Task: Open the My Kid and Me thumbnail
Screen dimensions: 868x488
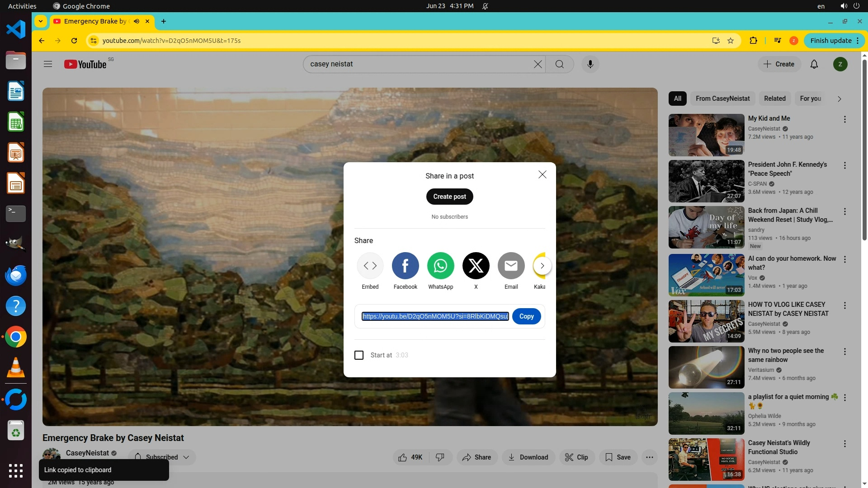Action: click(x=706, y=135)
